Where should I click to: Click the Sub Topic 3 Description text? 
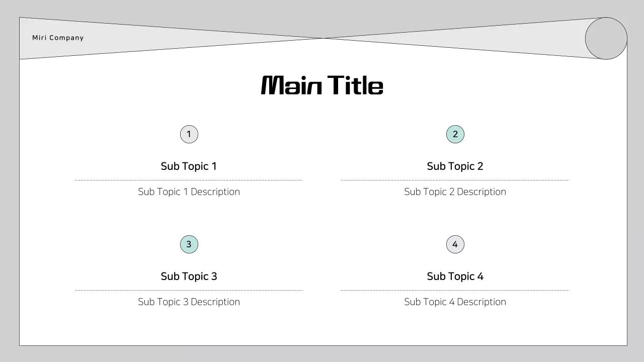tap(189, 302)
